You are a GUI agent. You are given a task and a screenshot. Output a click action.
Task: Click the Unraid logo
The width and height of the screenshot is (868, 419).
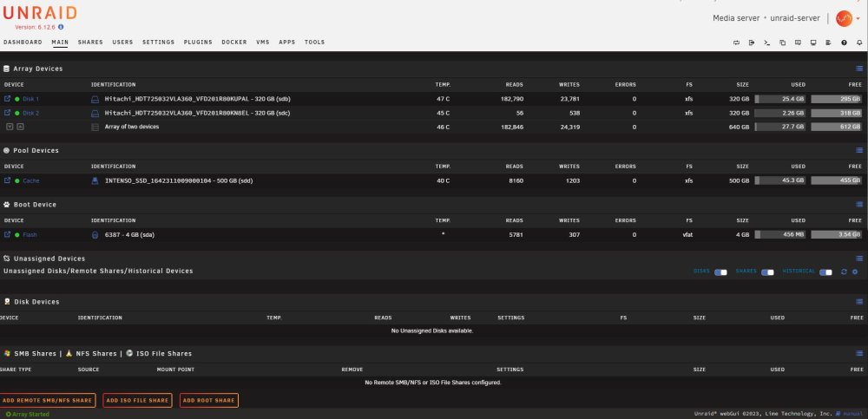(x=40, y=13)
